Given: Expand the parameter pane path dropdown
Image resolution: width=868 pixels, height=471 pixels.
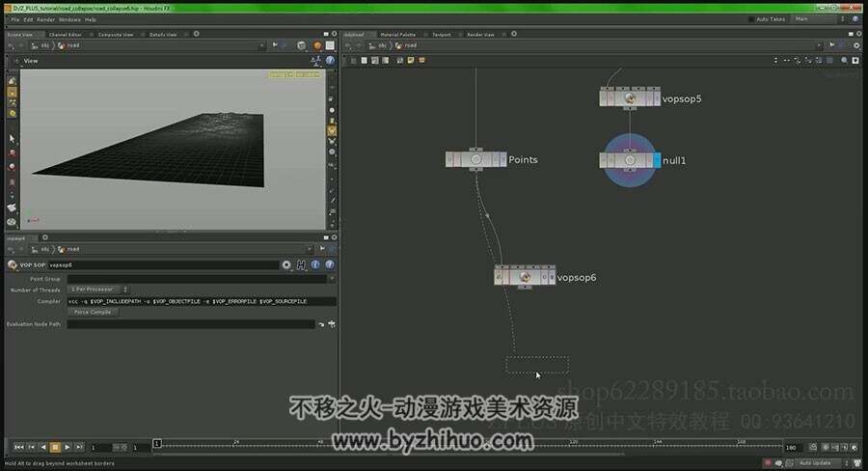Looking at the screenshot, I should pyautogui.click(x=309, y=249).
